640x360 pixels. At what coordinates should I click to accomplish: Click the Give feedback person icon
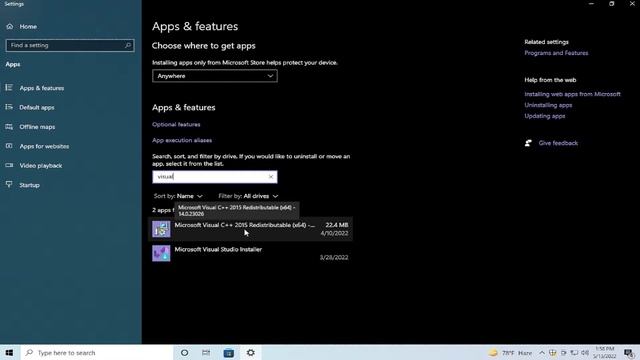pyautogui.click(x=528, y=143)
